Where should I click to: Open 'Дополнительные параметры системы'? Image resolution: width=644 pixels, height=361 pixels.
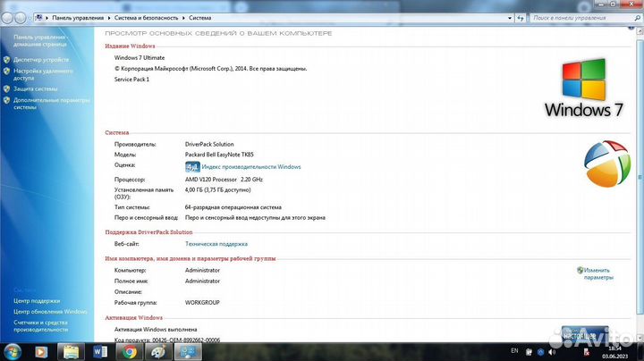pyautogui.click(x=51, y=104)
